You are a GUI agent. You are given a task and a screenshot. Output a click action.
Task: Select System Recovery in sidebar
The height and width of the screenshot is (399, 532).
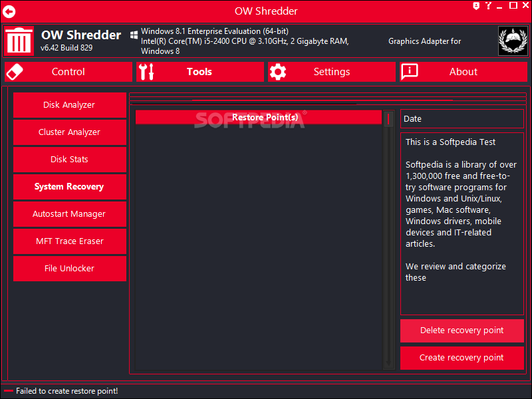tap(70, 187)
